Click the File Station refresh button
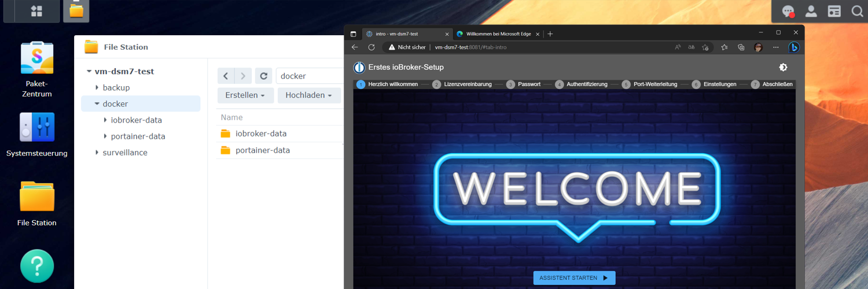 [x=263, y=76]
